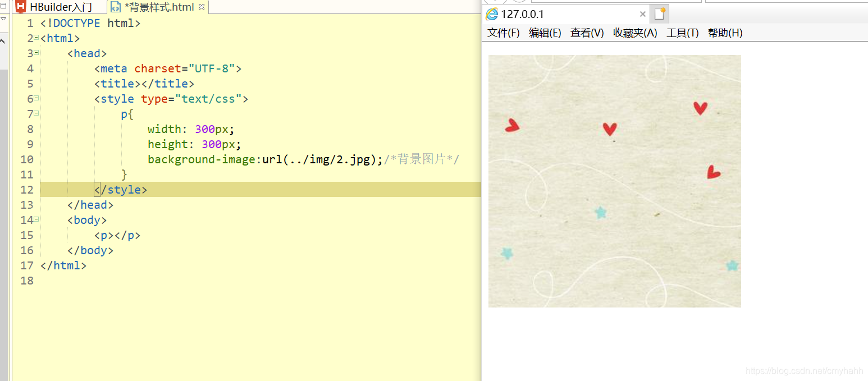Click line number 18 in the gutter
Image resolution: width=868 pixels, height=381 pixels.
27,281
